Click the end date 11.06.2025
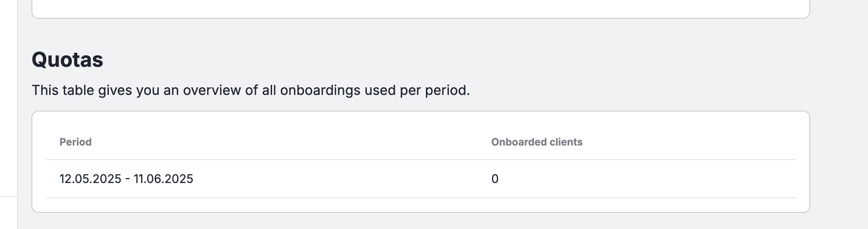The image size is (868, 229). (x=164, y=179)
